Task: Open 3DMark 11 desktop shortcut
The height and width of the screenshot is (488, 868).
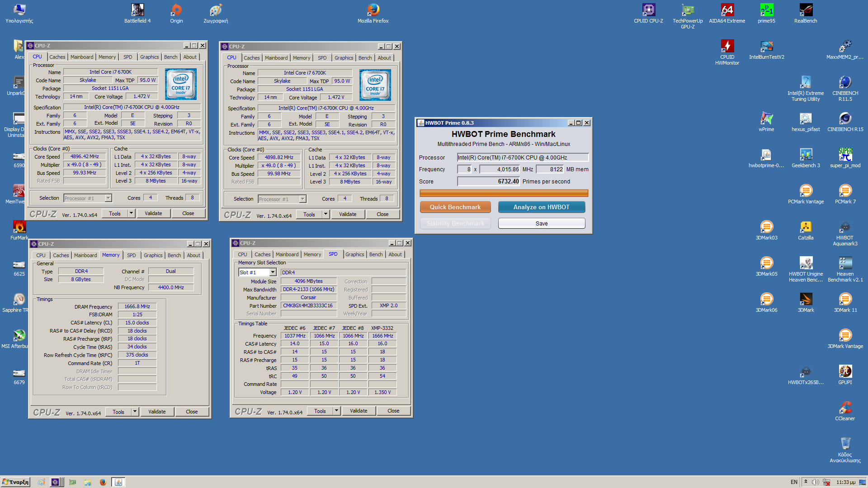Action: pyautogui.click(x=845, y=303)
